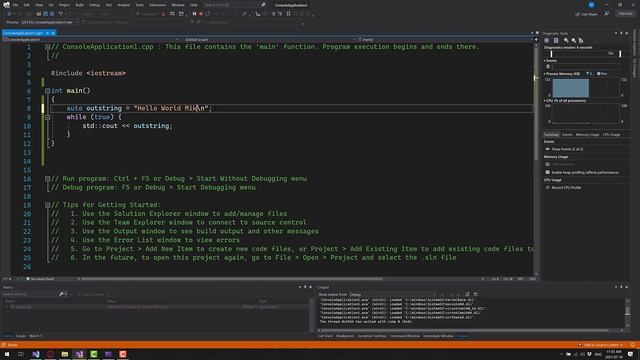Open the main() member navigation dropdown
Viewport: 640px width, 360px height.
coord(444,40)
